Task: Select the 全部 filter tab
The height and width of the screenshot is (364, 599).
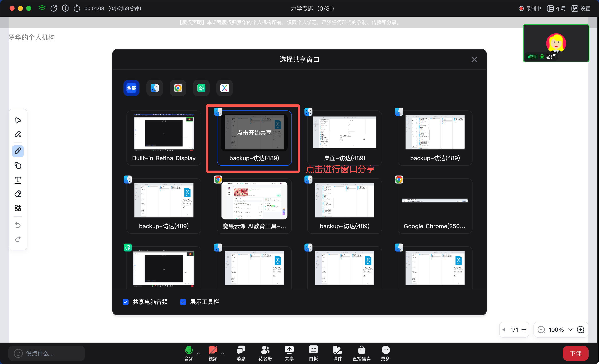Action: point(131,88)
